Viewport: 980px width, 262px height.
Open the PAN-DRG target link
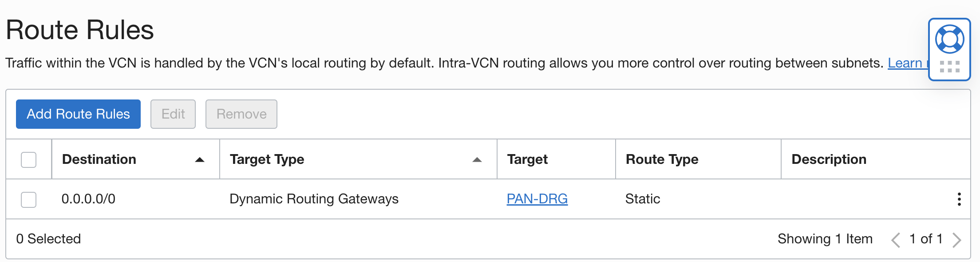[x=537, y=199]
